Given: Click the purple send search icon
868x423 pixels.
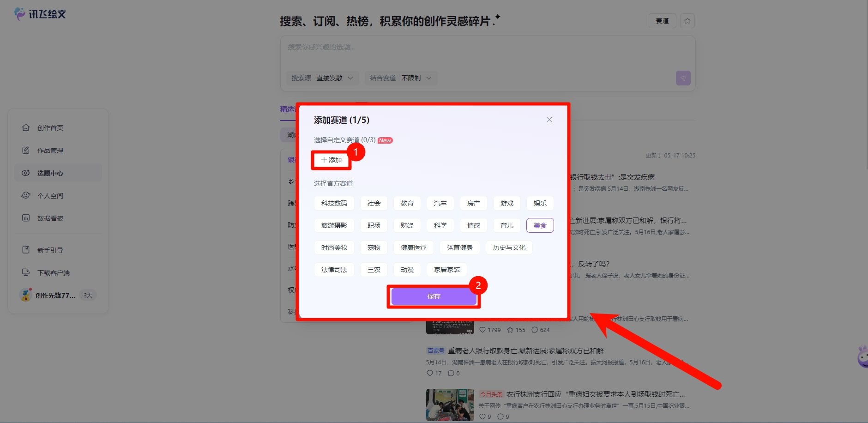Looking at the screenshot, I should coord(683,78).
